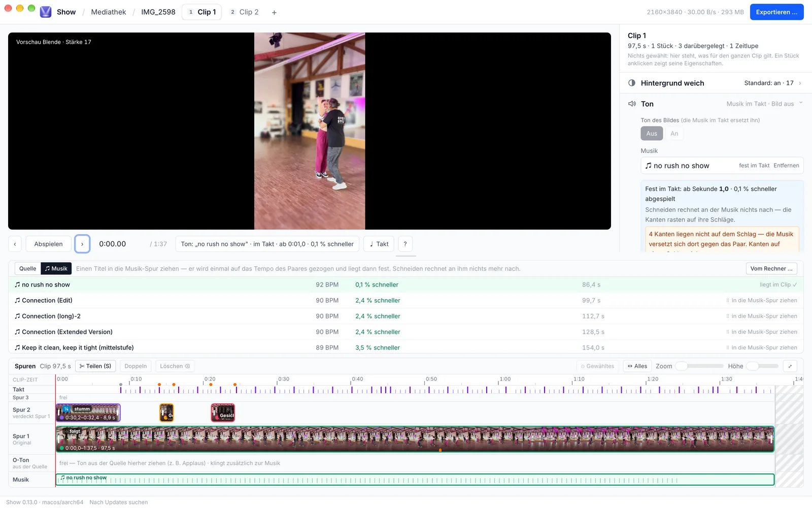Screen dimensions: 812x508
Task: Click the Takt note button below preview
Action: pyautogui.click(x=379, y=244)
